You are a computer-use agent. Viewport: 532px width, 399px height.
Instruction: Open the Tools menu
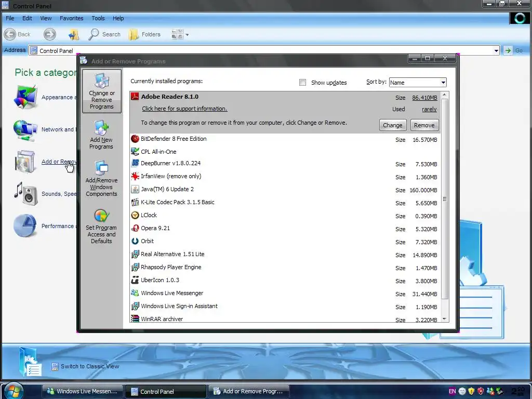[x=98, y=18]
